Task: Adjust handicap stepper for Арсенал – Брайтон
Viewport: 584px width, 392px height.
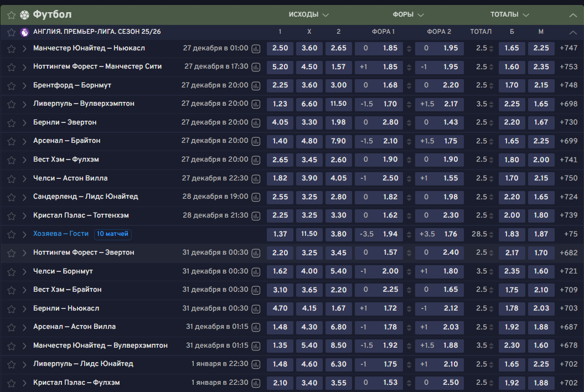Action: click(x=409, y=141)
